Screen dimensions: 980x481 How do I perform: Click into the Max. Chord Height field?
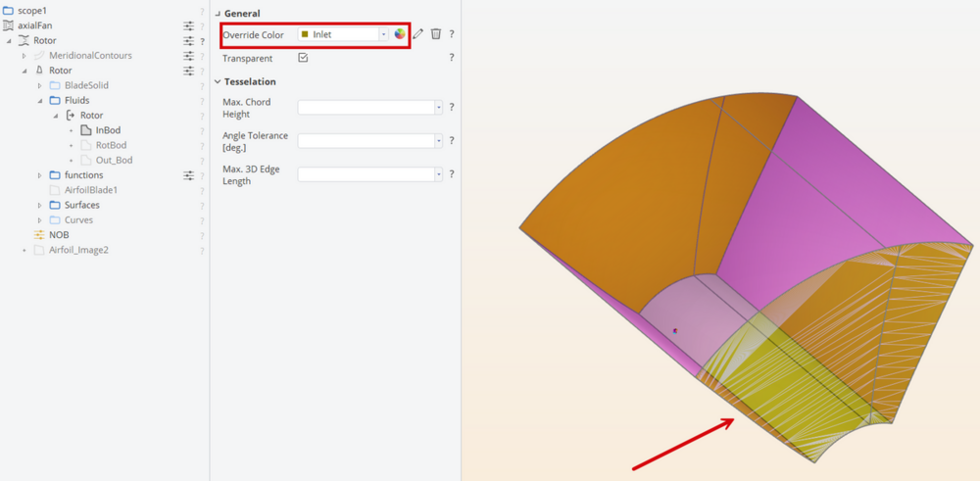tap(367, 107)
